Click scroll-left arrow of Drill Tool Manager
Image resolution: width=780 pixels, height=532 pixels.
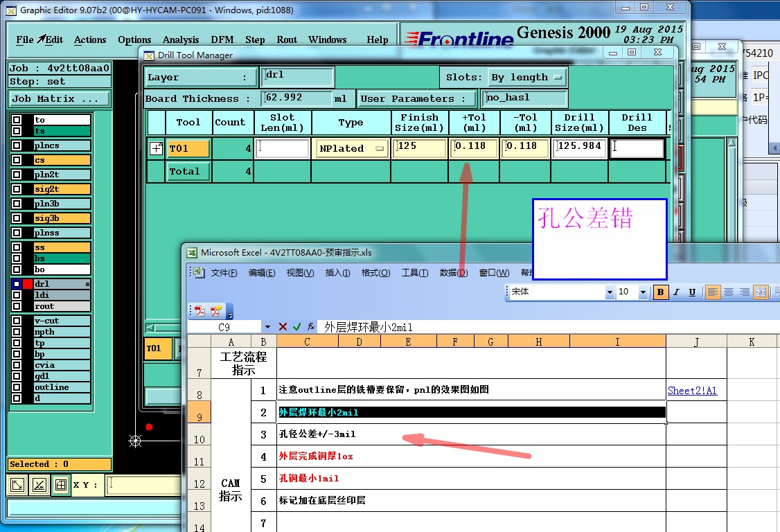(x=151, y=328)
